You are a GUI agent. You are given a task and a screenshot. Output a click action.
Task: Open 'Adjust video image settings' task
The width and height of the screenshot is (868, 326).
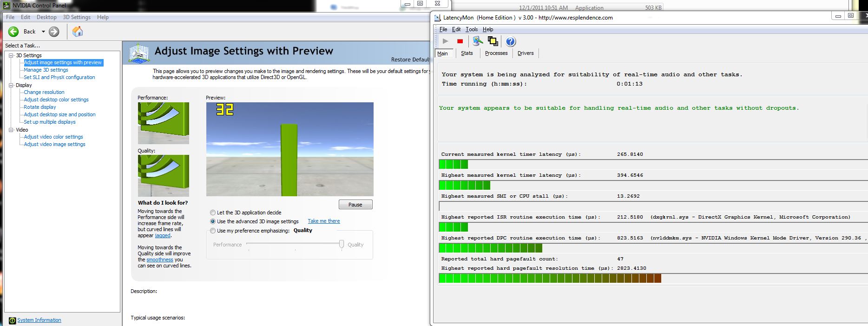pyautogui.click(x=55, y=144)
